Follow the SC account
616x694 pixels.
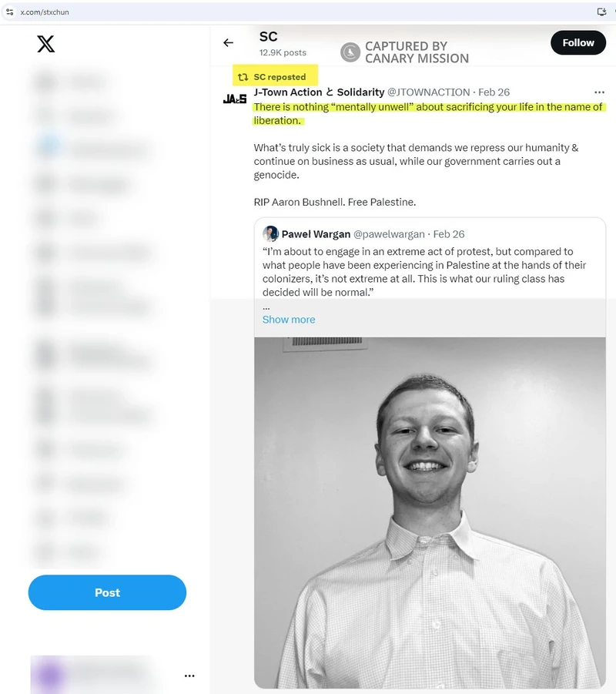[x=578, y=43]
